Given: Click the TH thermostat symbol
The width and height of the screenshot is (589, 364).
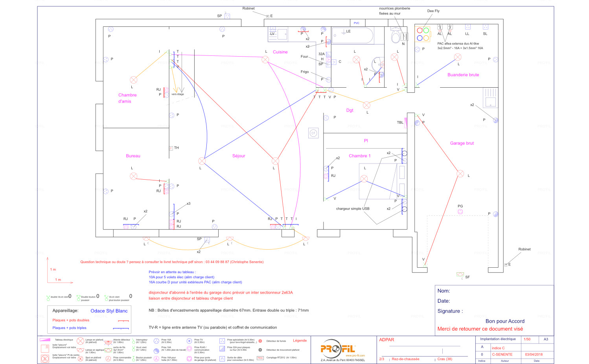Looking at the screenshot, I should click(x=171, y=148).
